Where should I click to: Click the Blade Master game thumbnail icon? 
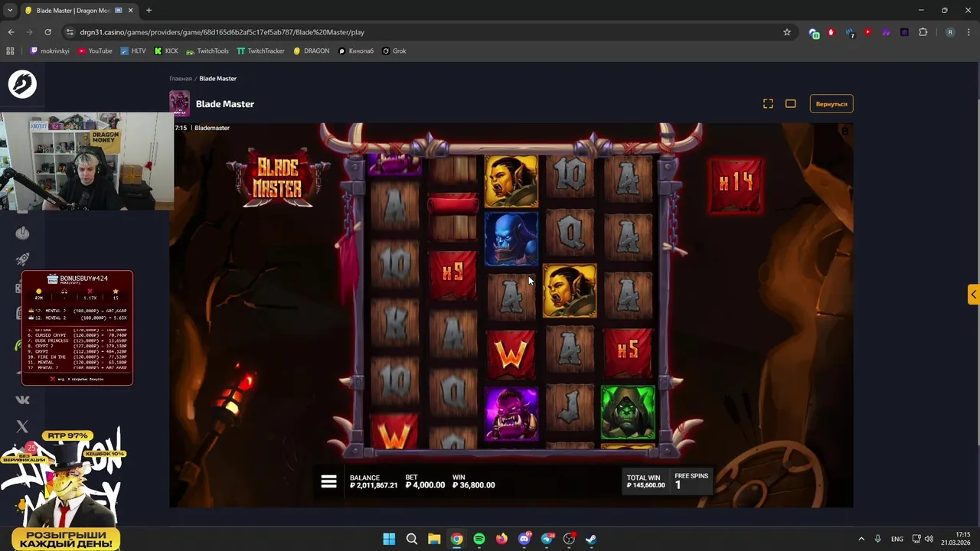point(179,103)
